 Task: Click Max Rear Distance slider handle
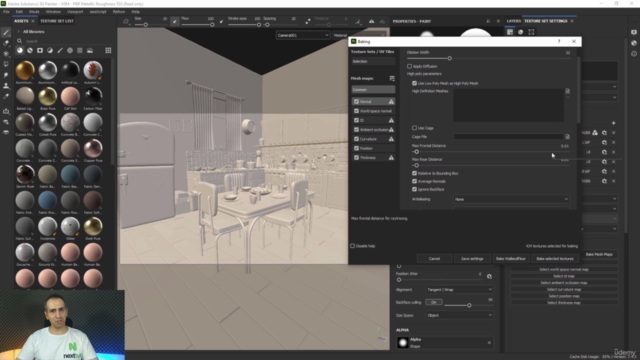point(416,165)
